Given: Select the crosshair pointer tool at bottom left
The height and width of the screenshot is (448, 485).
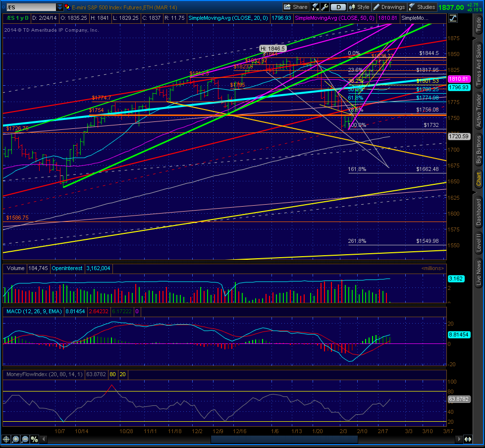Looking at the screenshot, I should 6,439.
